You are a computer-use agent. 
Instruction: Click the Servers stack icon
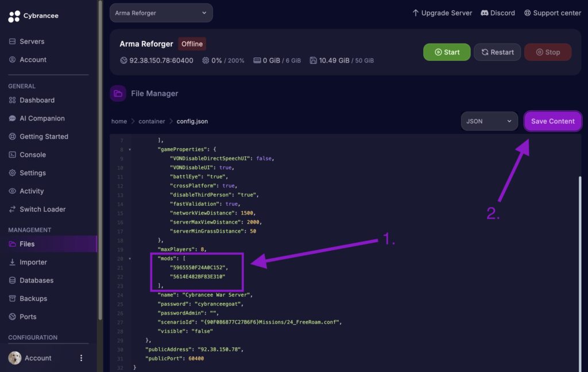pyautogui.click(x=13, y=41)
